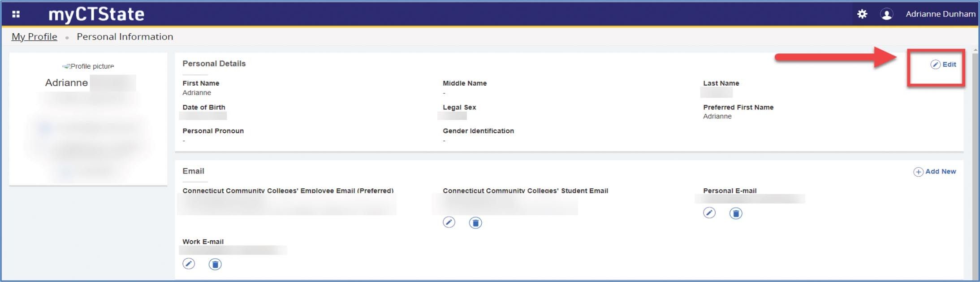Select the Personal Information breadcrumb
Viewport: 980px width, 282px height.
[x=125, y=37]
